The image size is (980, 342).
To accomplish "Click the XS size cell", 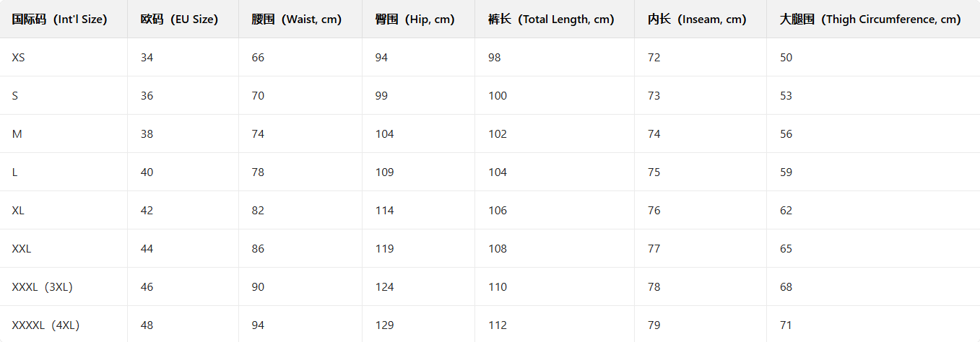I will coord(19,58).
